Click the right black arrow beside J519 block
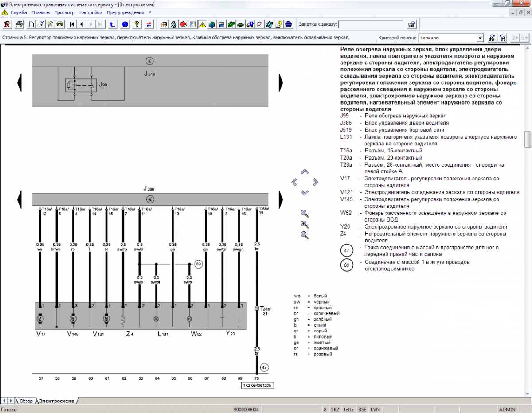This screenshot has height=413, width=532. pyautogui.click(x=281, y=82)
